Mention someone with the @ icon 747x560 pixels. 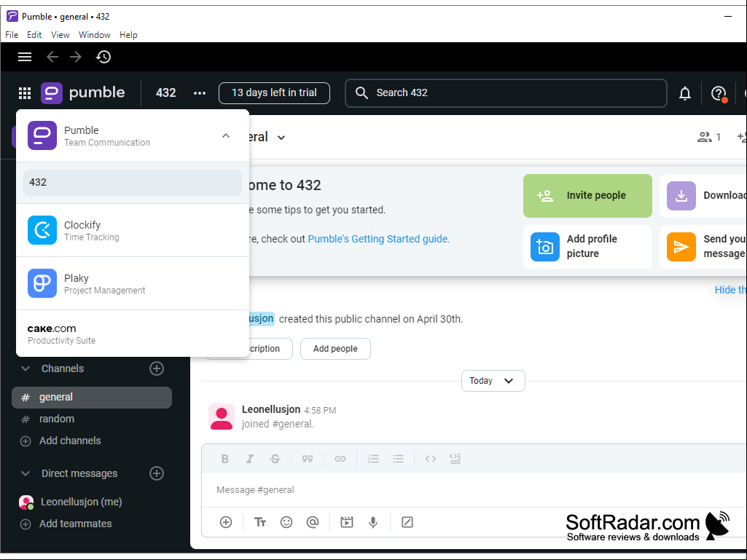click(313, 522)
